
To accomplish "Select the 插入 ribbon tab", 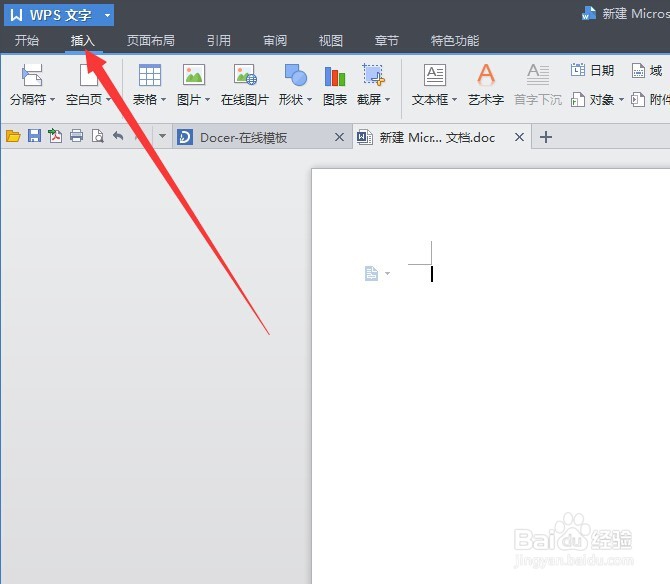I will coord(83,41).
